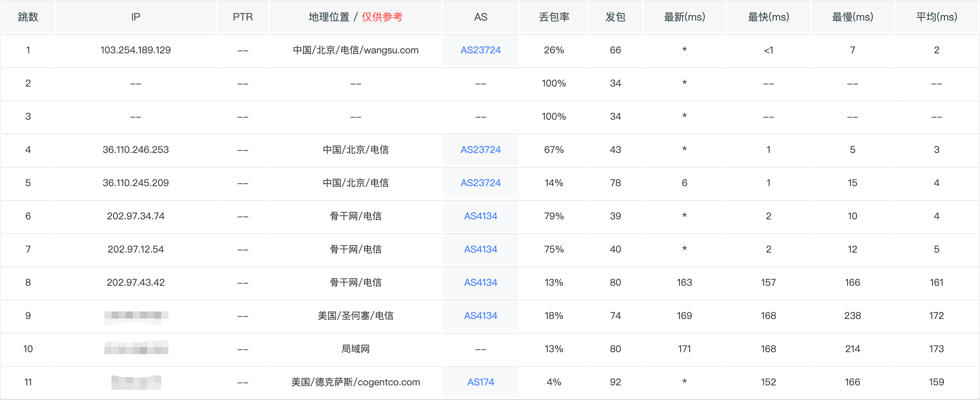Click the blurred IP in hop 10 row

point(136,349)
